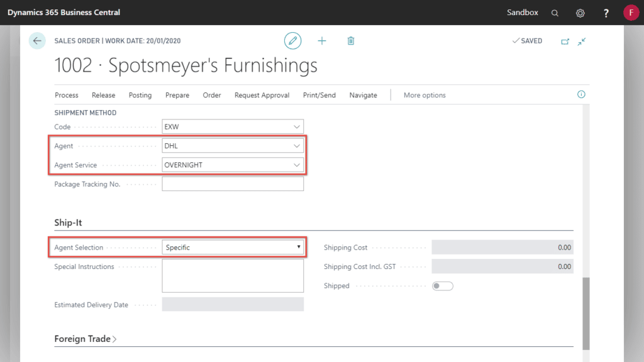644x362 pixels.
Task: Click the Sandbox environment label
Action: pyautogui.click(x=523, y=12)
